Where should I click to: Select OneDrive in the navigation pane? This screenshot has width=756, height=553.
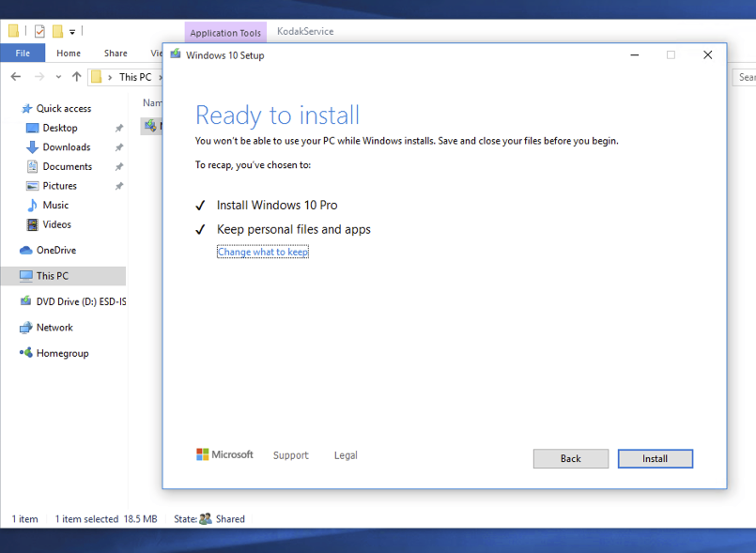coord(56,251)
